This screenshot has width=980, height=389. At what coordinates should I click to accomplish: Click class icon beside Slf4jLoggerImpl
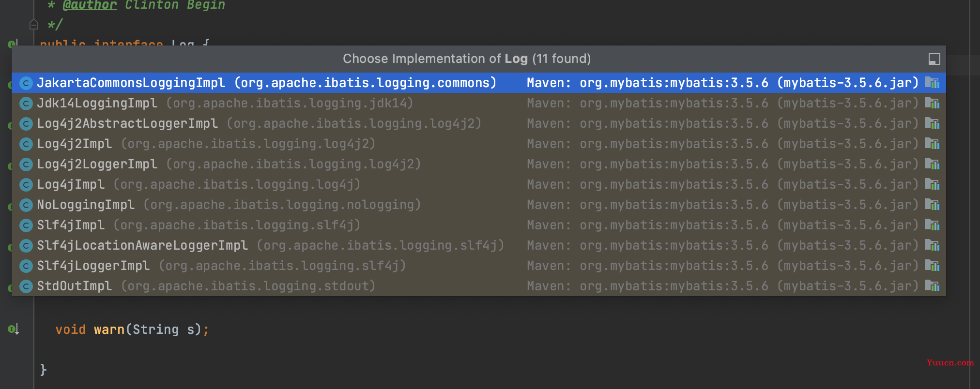click(26, 266)
